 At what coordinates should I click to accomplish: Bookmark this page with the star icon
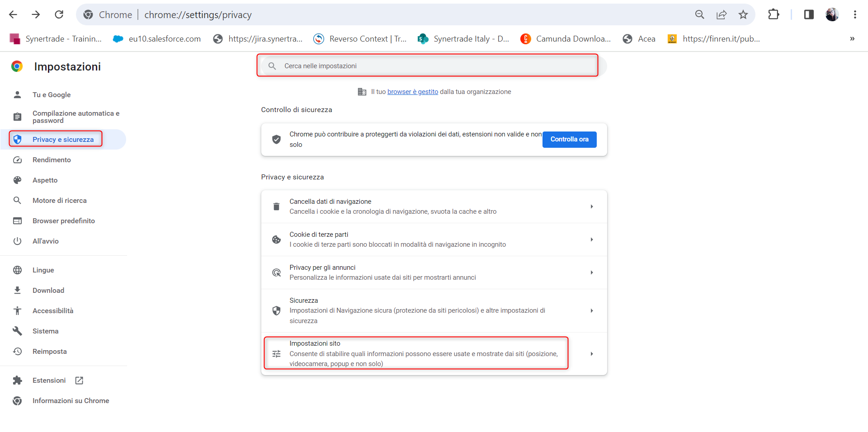[743, 14]
